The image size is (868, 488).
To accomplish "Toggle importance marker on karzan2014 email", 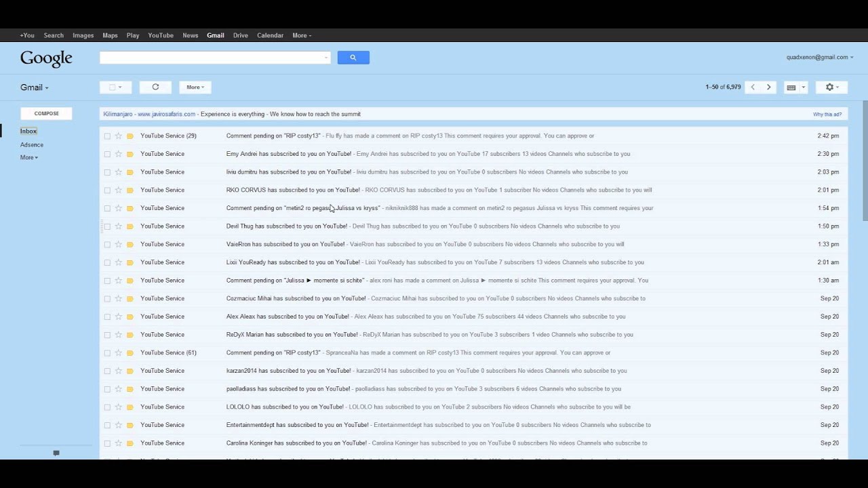I will click(130, 371).
